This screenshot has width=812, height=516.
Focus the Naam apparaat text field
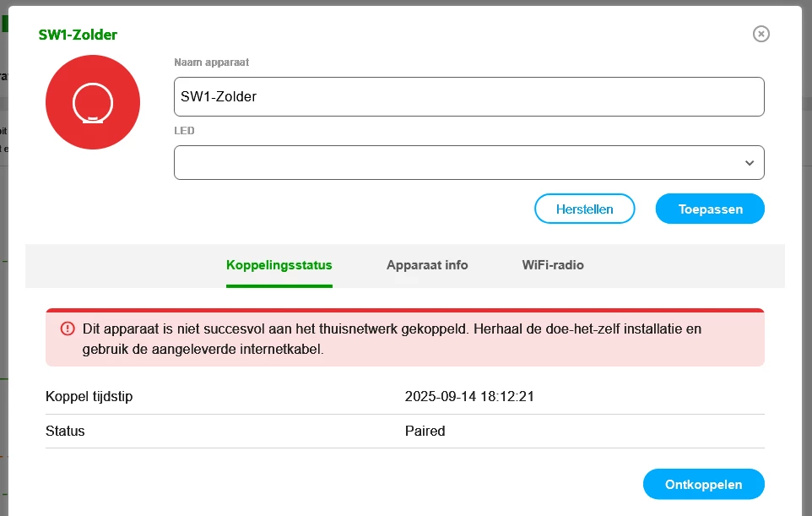click(468, 97)
